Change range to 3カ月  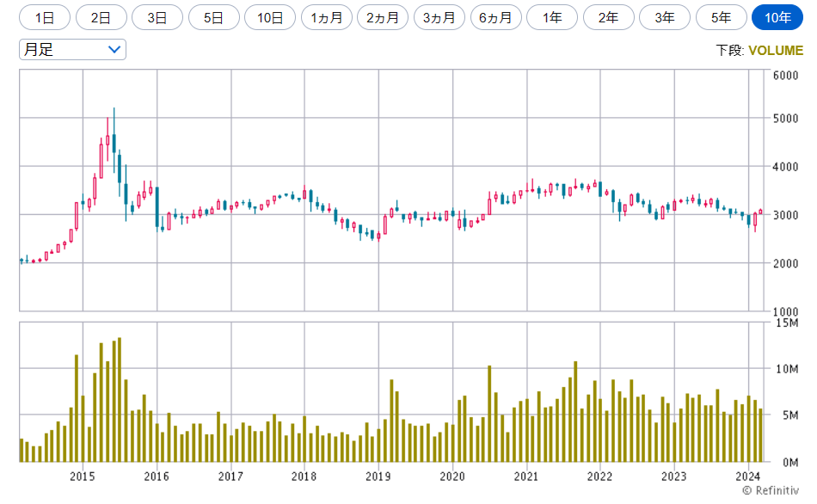(439, 17)
